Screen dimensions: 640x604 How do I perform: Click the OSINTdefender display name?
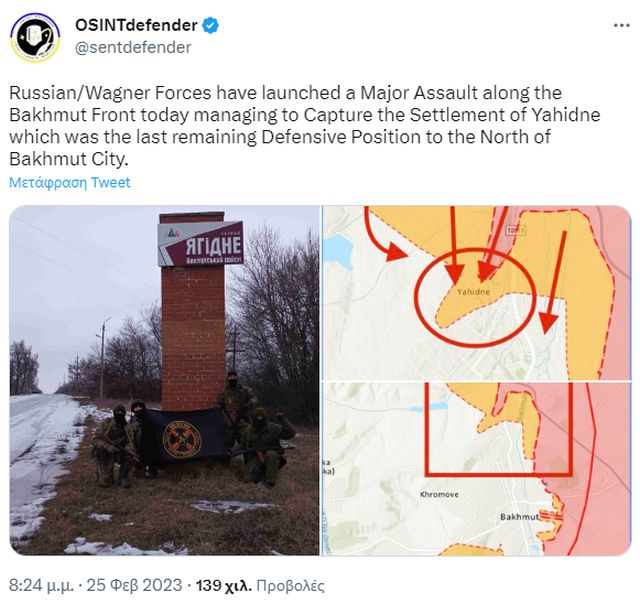[x=136, y=25]
